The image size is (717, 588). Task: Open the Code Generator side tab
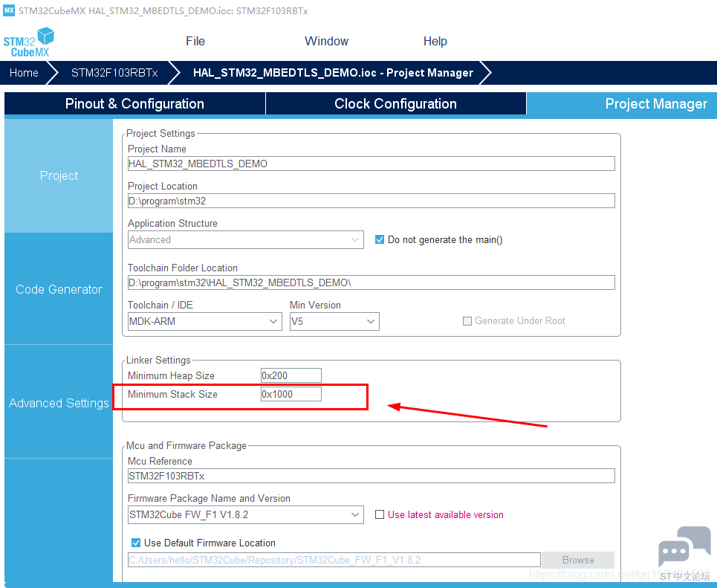[59, 289]
